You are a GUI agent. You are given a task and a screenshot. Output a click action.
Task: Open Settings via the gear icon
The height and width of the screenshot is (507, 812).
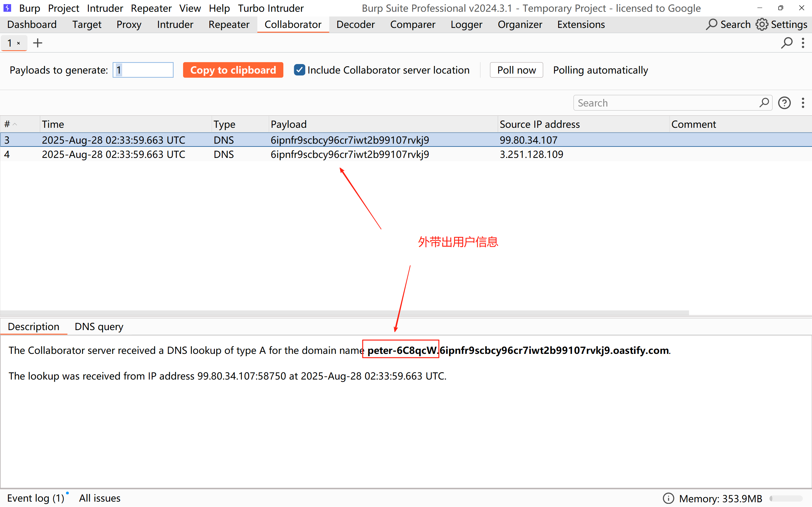point(762,24)
